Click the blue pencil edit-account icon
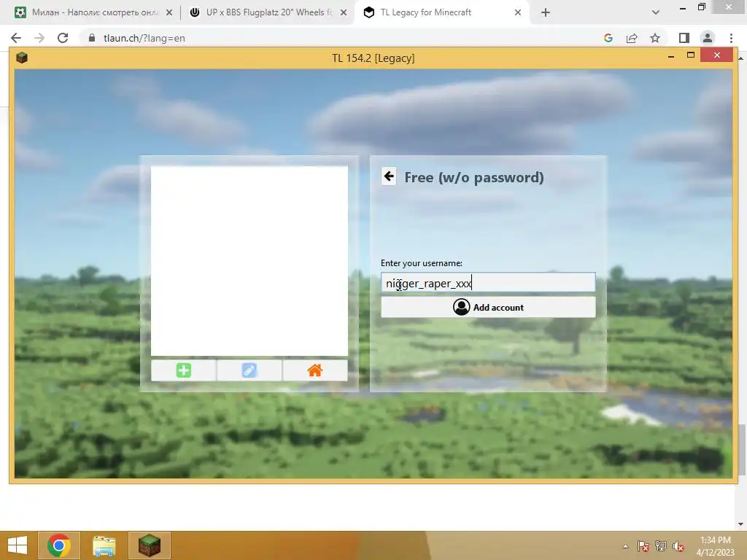Viewport: 747px width, 560px height. (x=249, y=370)
